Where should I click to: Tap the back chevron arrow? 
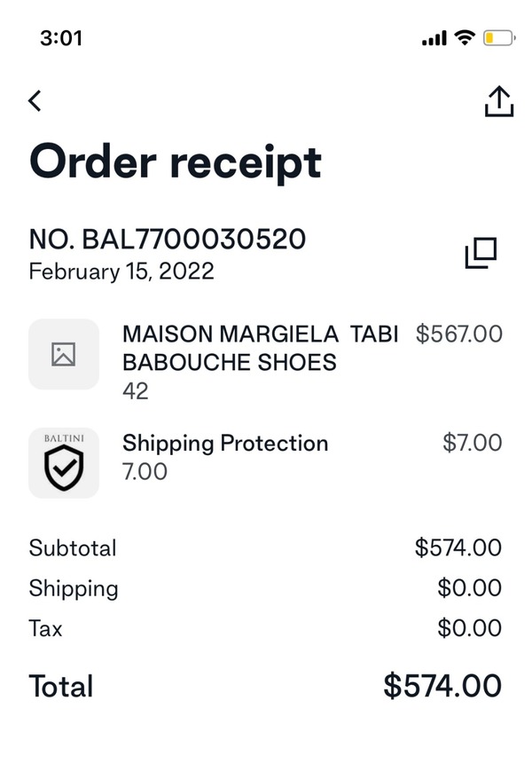click(x=34, y=100)
